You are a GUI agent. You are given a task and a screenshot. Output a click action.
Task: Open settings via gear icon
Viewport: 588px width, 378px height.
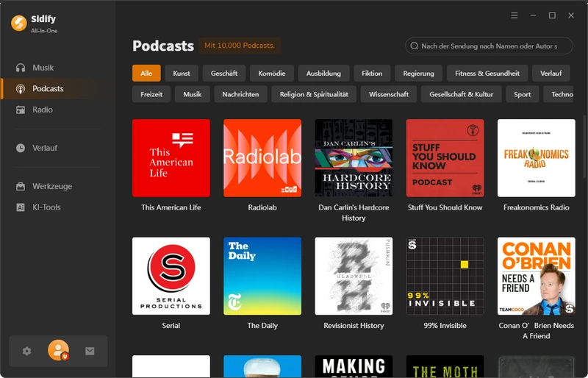click(x=26, y=351)
